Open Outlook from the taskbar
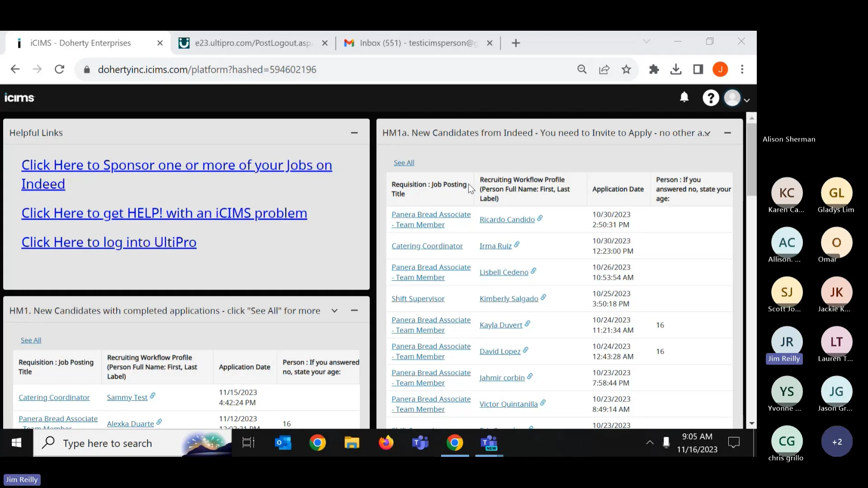This screenshot has width=868, height=488. (x=283, y=443)
